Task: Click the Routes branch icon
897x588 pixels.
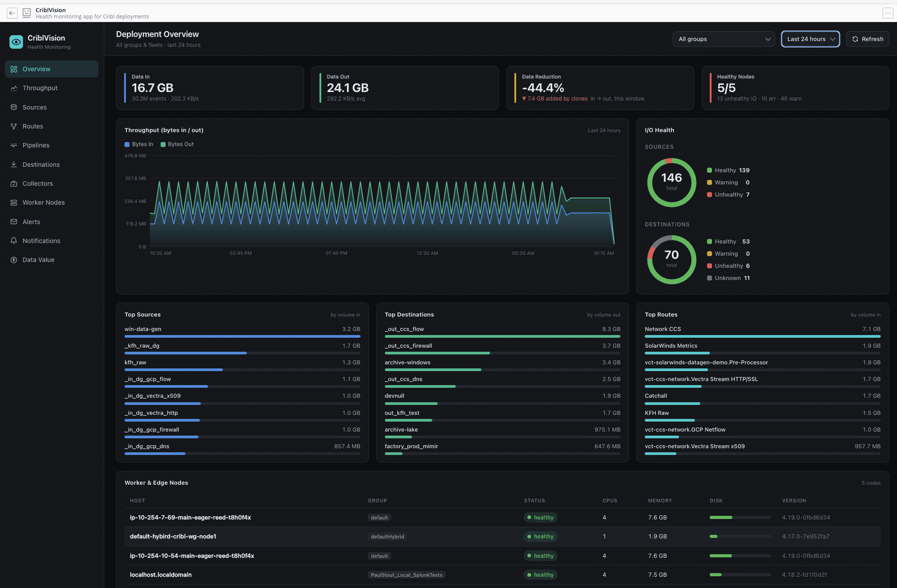Action: point(14,126)
